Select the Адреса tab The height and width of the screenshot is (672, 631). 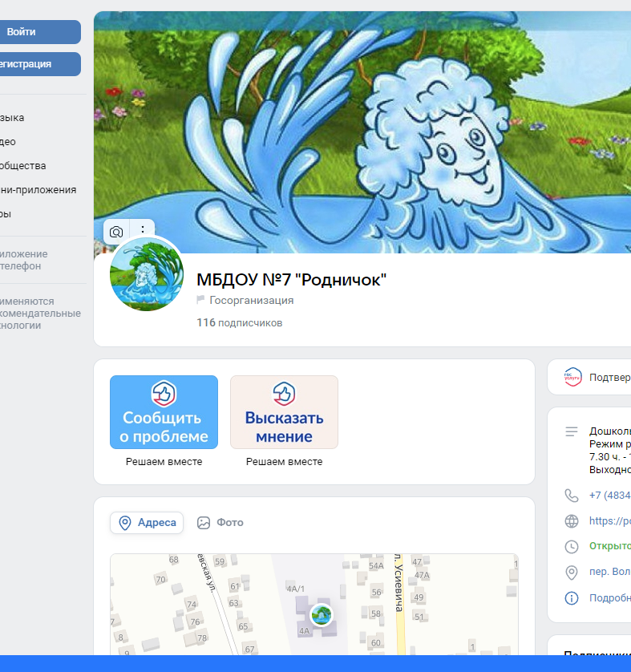coord(147,523)
